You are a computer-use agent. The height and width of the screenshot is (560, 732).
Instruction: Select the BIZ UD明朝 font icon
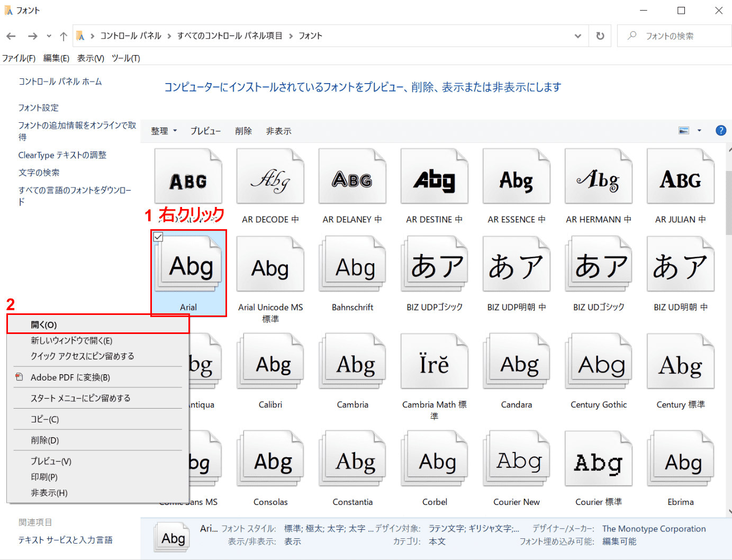681,264
